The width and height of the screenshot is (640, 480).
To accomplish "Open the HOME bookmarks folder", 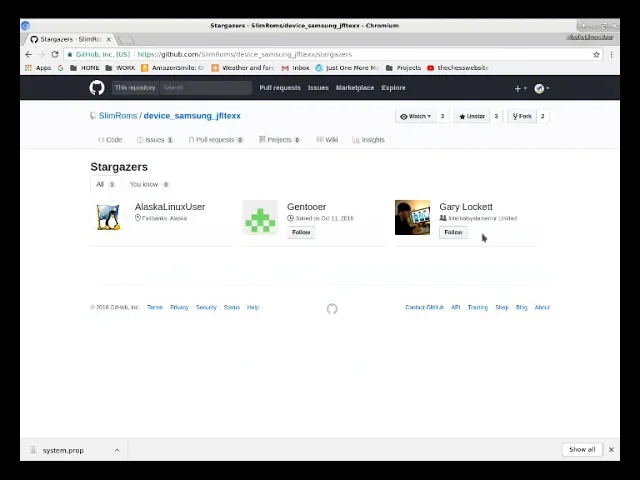I will (85, 68).
